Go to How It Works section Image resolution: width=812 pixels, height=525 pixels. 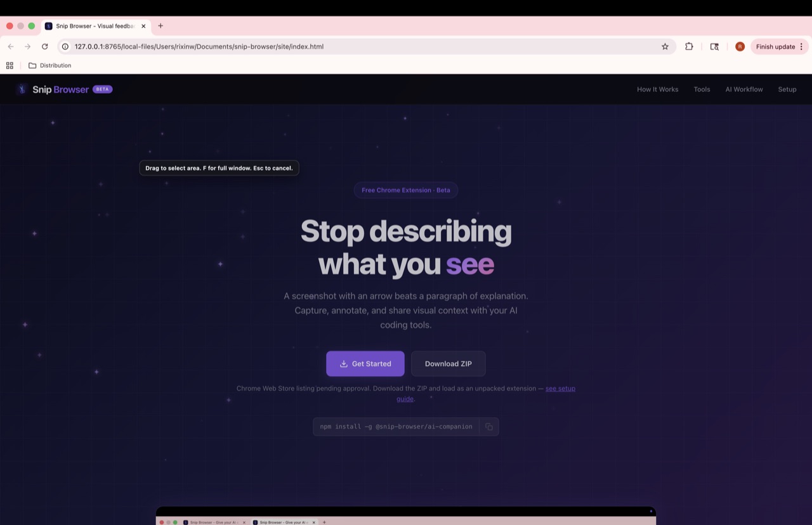657,89
